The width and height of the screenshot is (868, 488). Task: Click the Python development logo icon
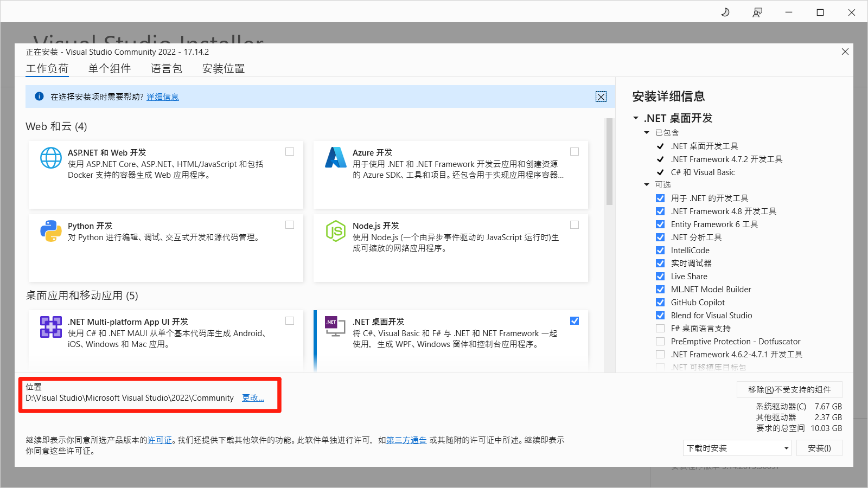[51, 231]
